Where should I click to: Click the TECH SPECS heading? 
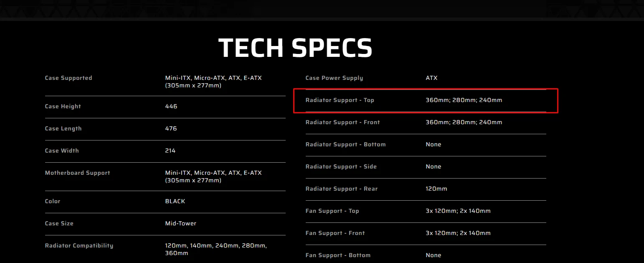295,48
